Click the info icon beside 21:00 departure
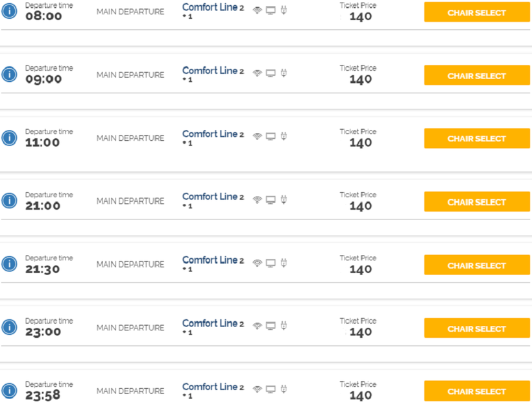This screenshot has width=532, height=405. pos(9,201)
